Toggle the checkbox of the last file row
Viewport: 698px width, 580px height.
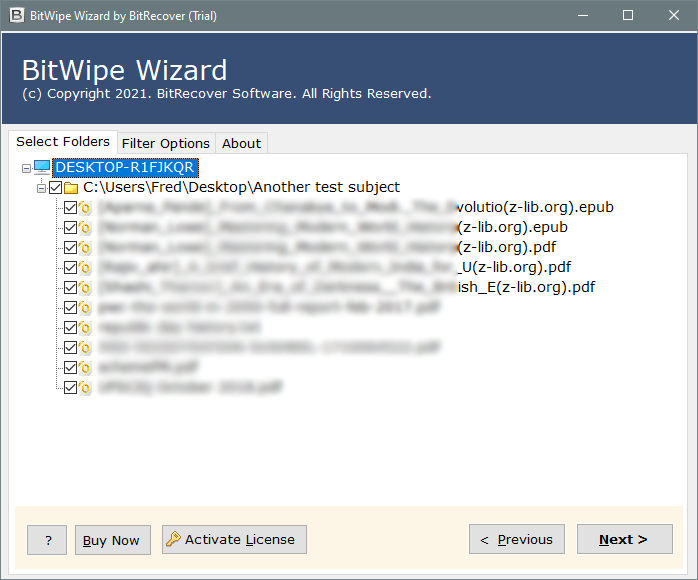(70, 388)
